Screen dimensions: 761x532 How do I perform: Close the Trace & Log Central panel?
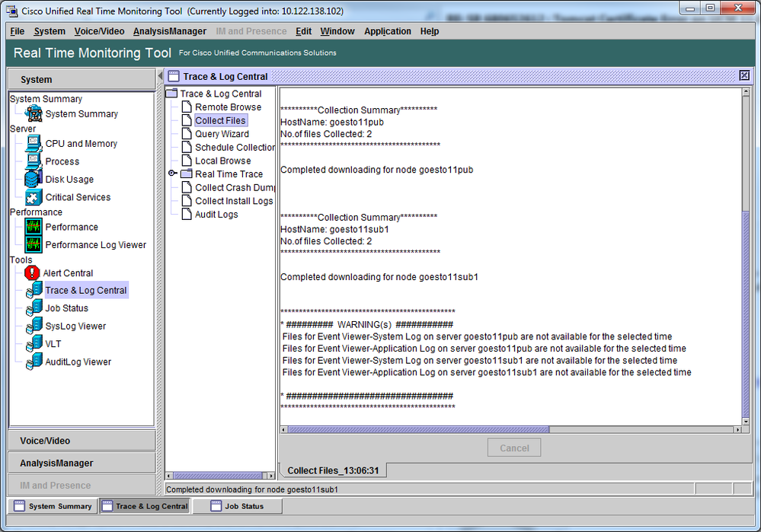coord(744,75)
